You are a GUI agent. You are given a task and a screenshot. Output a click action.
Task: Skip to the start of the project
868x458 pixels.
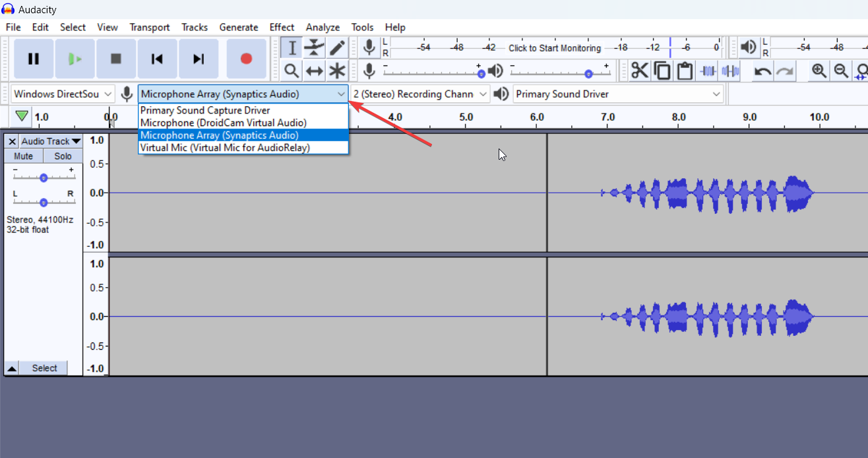tap(157, 59)
